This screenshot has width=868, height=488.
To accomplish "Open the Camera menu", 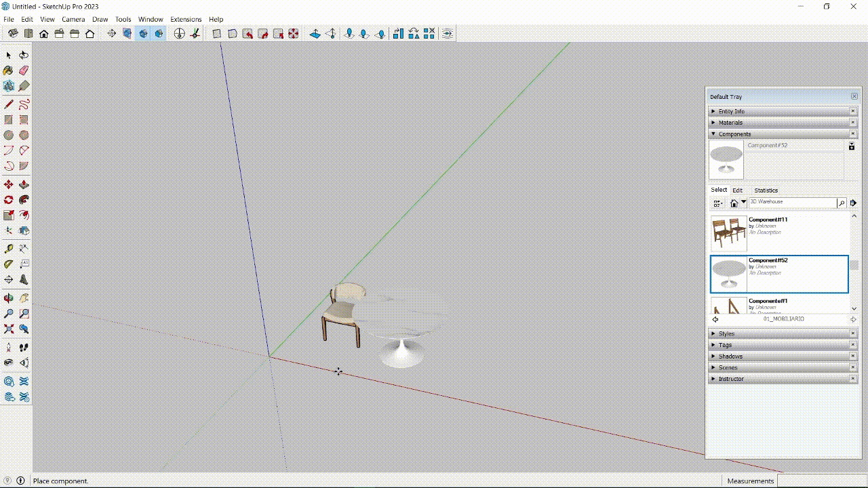I will click(73, 19).
